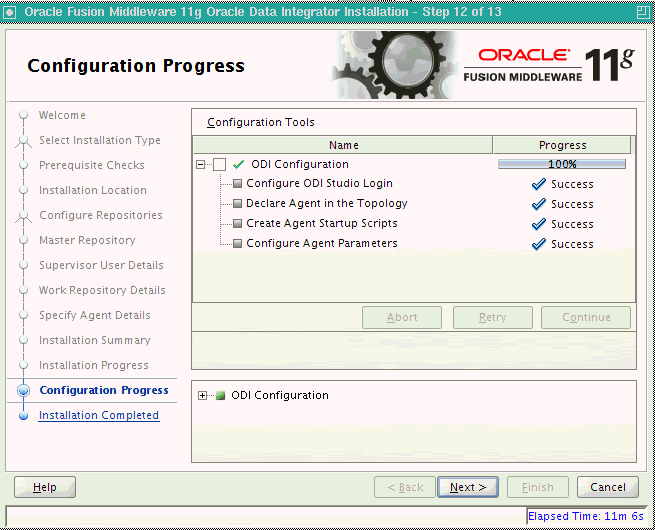Select the Specify Agent Details step
Viewport: 655px width, 530px height.
95,316
